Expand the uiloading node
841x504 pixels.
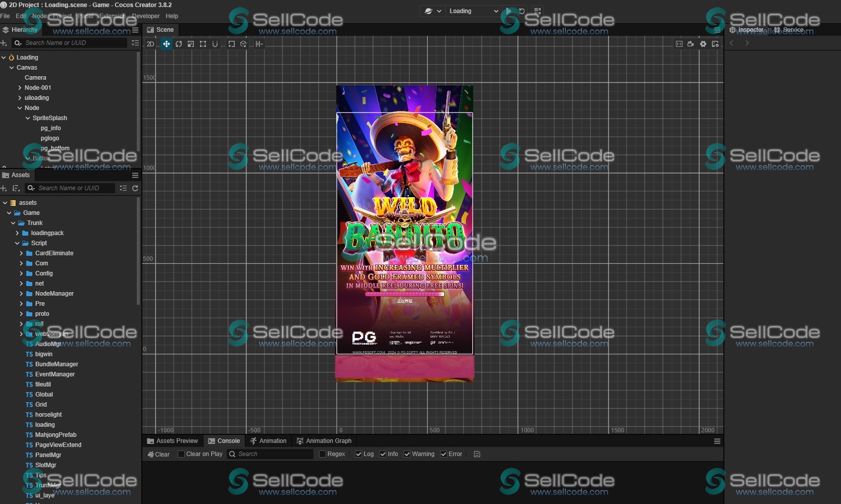tap(20, 98)
